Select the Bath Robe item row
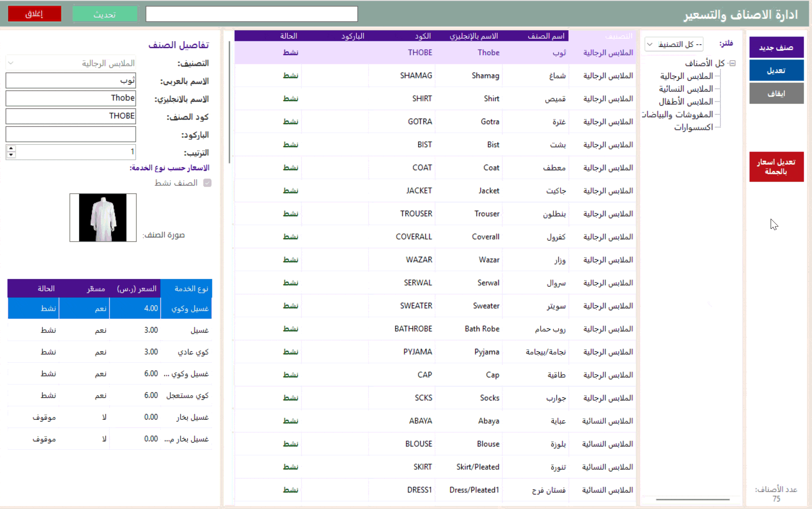This screenshot has width=812, height=509. (435, 329)
